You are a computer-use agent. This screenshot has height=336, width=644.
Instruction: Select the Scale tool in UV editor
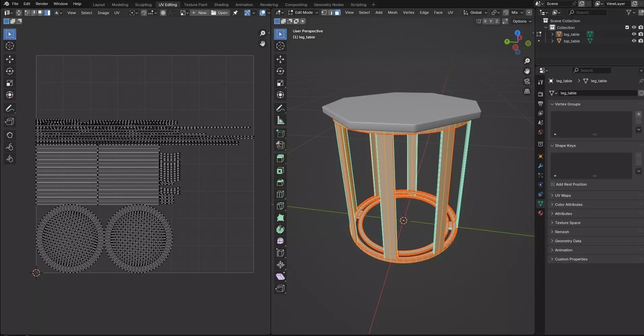[x=10, y=83]
